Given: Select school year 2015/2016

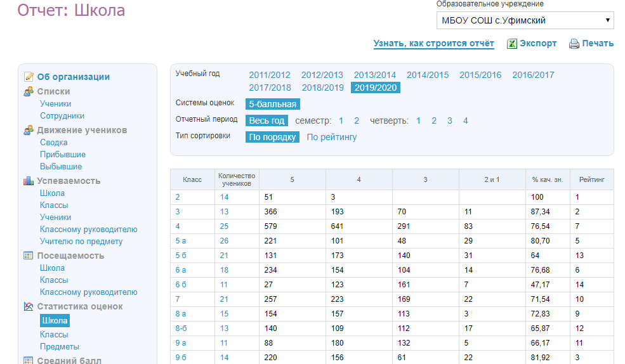Looking at the screenshot, I should click(480, 75).
